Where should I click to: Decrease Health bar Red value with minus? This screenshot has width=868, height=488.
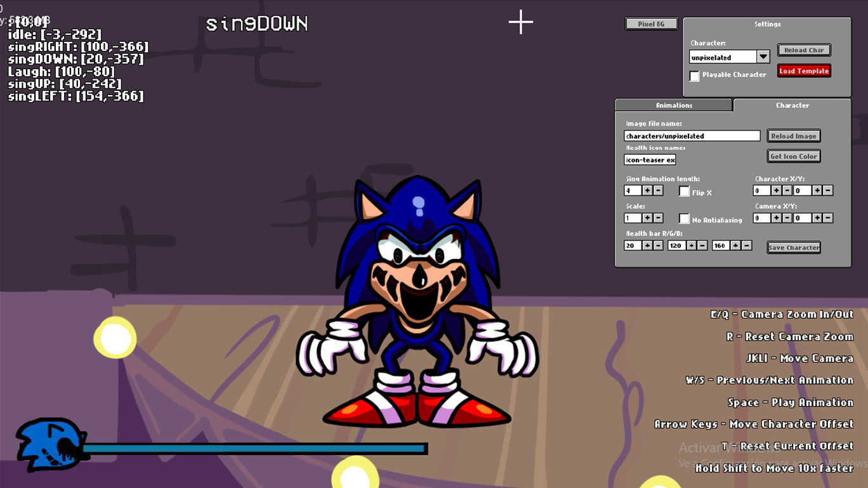click(658, 246)
